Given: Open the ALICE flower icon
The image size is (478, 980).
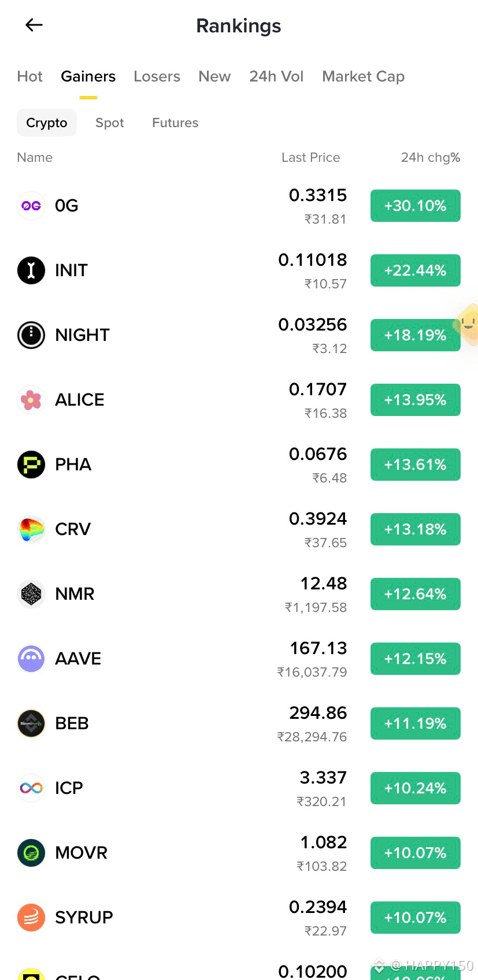Looking at the screenshot, I should [31, 400].
